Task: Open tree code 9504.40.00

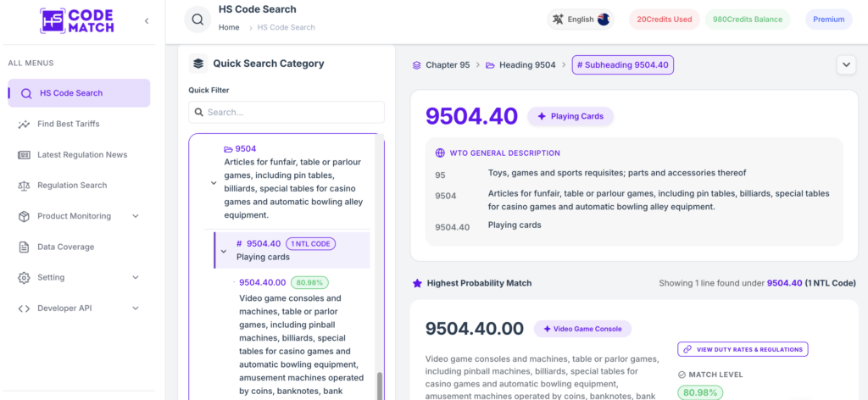Action: (x=263, y=283)
